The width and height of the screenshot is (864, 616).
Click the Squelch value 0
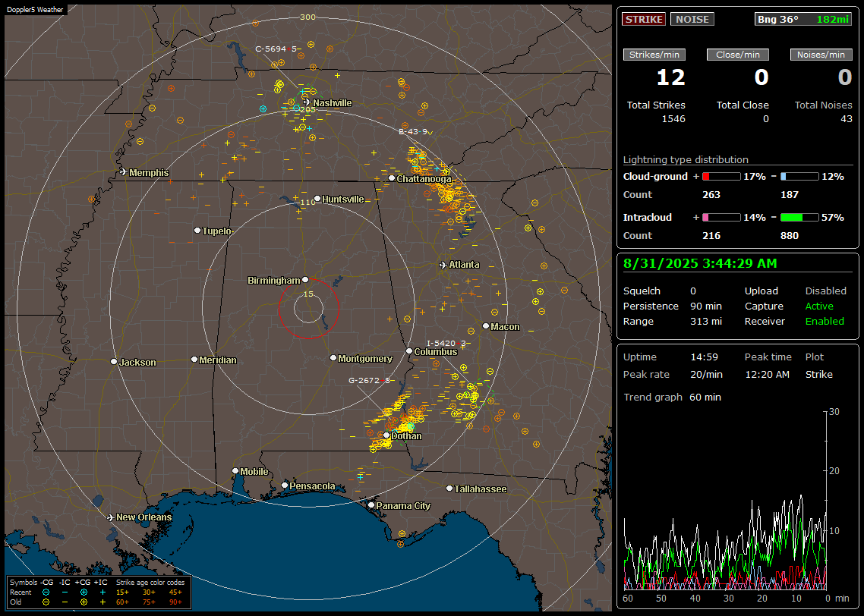coord(693,291)
